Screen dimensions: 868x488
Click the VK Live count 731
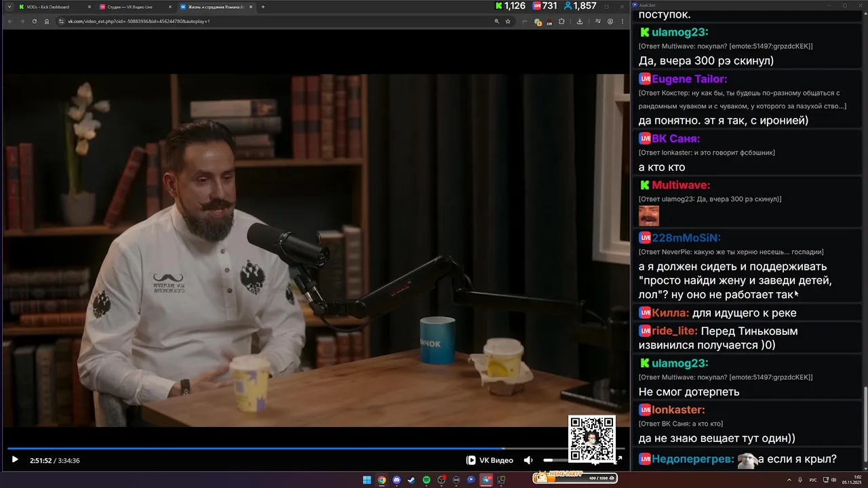click(x=545, y=5)
